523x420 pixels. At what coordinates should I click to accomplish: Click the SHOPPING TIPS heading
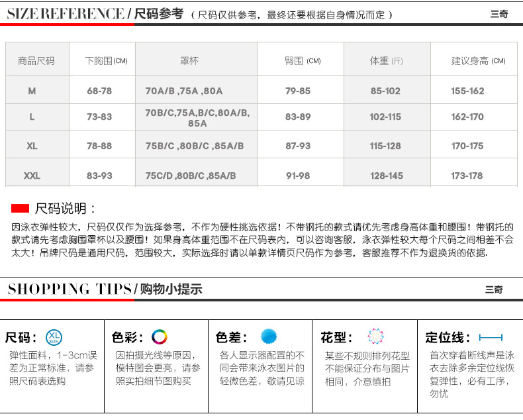click(x=70, y=289)
